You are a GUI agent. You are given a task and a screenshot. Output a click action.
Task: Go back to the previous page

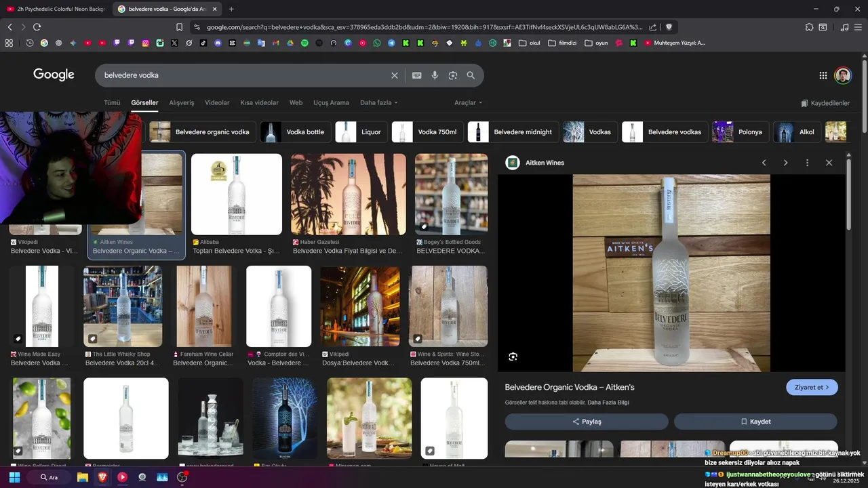[9, 27]
